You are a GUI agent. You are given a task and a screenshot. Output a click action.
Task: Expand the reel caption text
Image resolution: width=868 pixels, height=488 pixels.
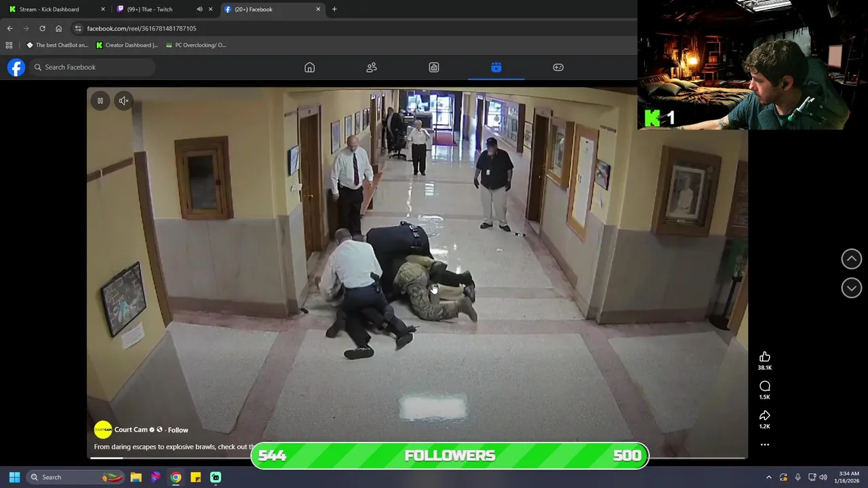tap(174, 447)
